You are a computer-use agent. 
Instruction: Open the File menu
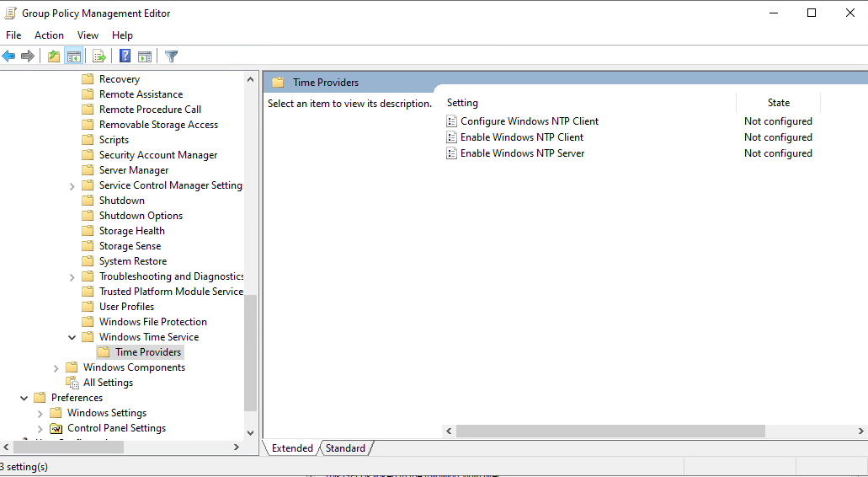13,35
